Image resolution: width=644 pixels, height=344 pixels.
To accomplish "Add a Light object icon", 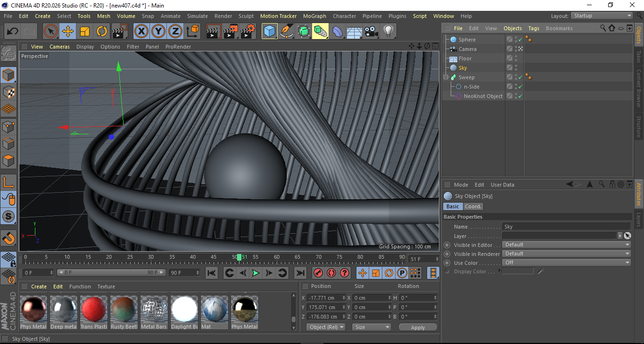I will (x=388, y=32).
